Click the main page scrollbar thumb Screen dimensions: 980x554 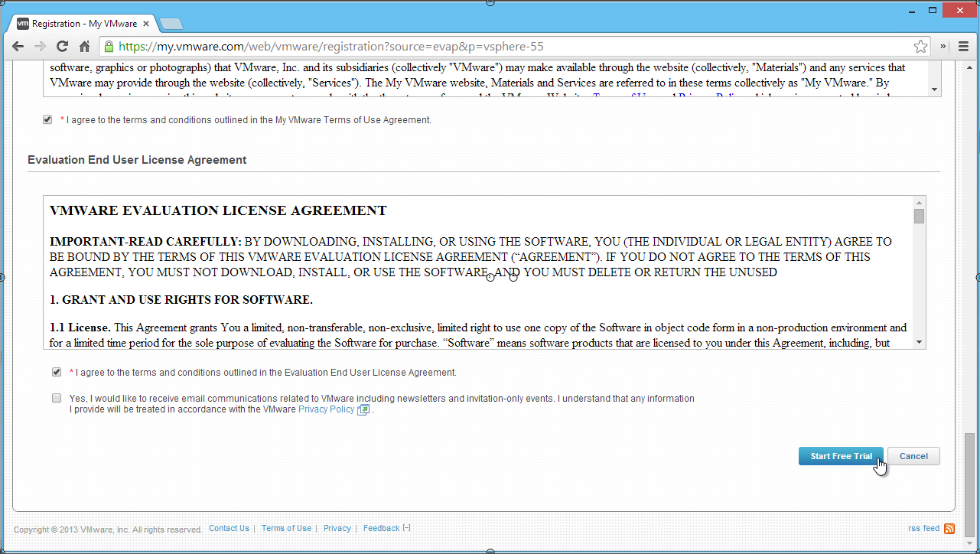(x=970, y=485)
